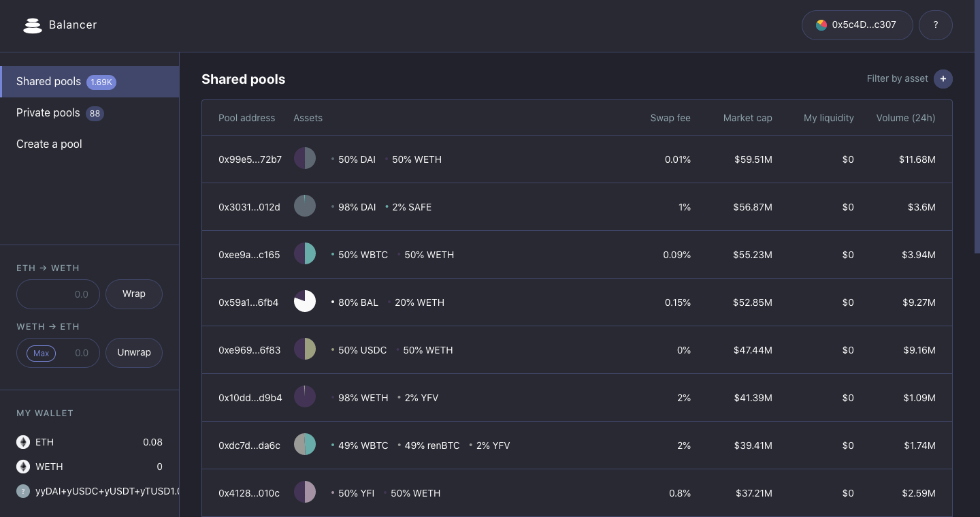Click the unknown token icon for yyDAI+yUSDC
The height and width of the screenshot is (517, 980).
coord(23,491)
